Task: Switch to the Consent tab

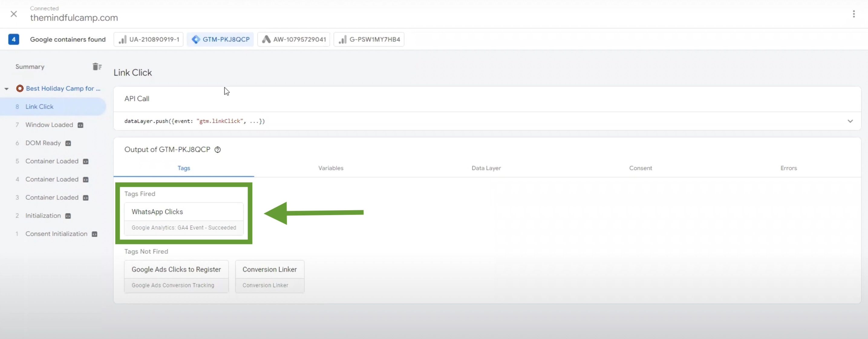Action: (x=640, y=168)
